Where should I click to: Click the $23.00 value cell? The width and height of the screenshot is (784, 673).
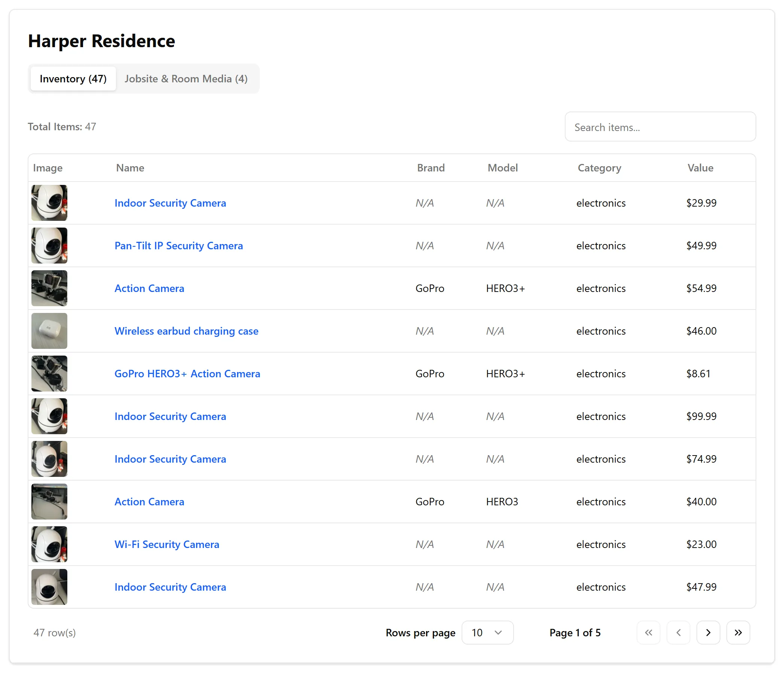tap(701, 544)
